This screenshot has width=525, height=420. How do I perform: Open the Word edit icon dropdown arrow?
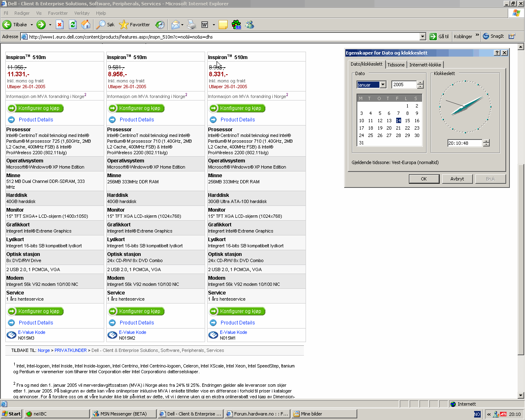(214, 25)
